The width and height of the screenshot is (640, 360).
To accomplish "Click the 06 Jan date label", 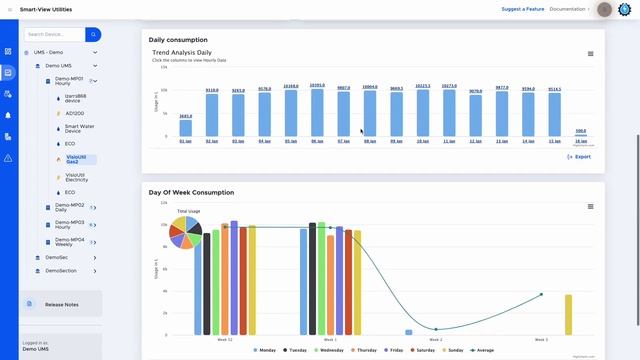I will 317,141.
